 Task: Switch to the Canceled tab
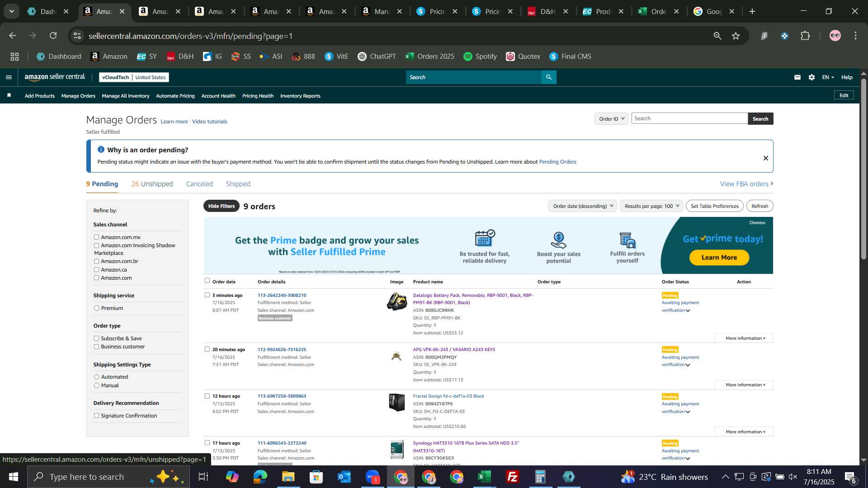[199, 184]
